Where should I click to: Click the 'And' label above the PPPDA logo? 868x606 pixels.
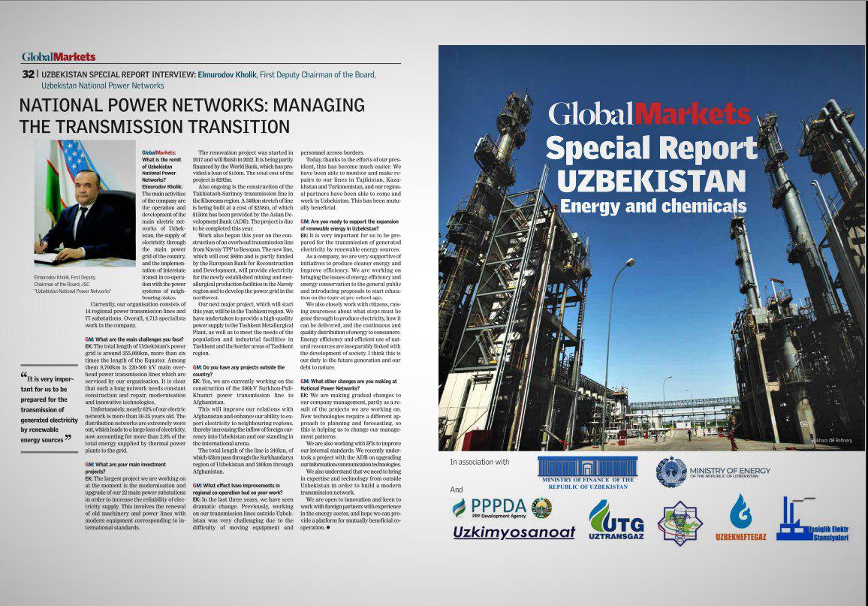point(456,489)
